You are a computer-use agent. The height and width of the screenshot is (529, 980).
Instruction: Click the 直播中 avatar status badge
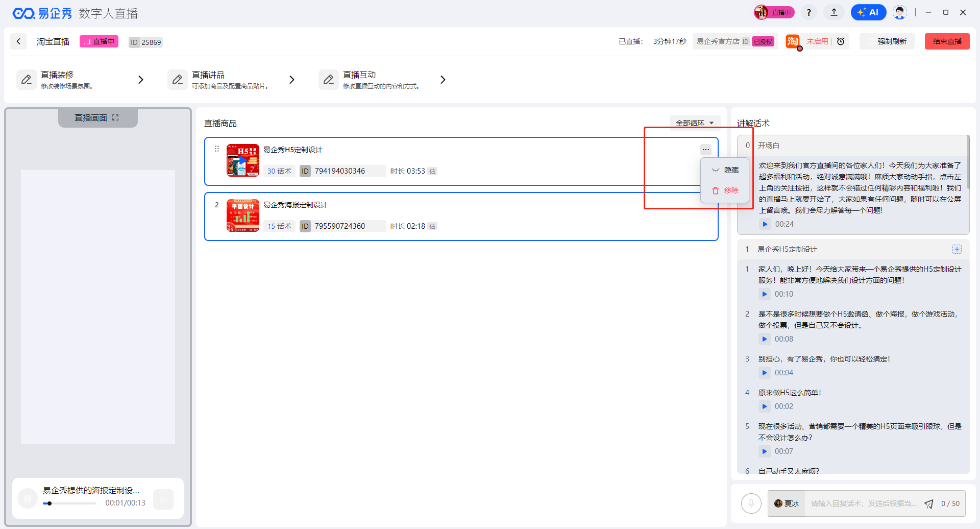(774, 12)
